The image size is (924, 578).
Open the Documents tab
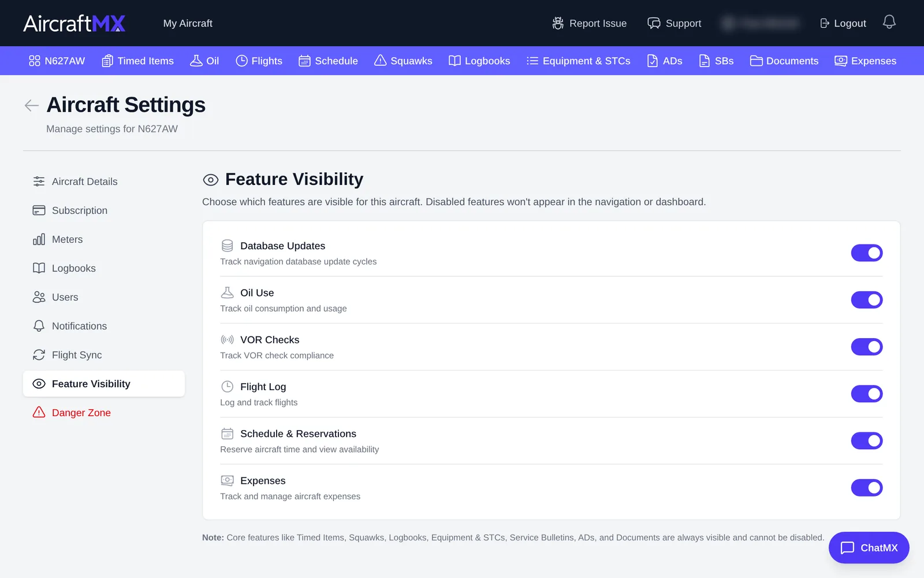(784, 61)
